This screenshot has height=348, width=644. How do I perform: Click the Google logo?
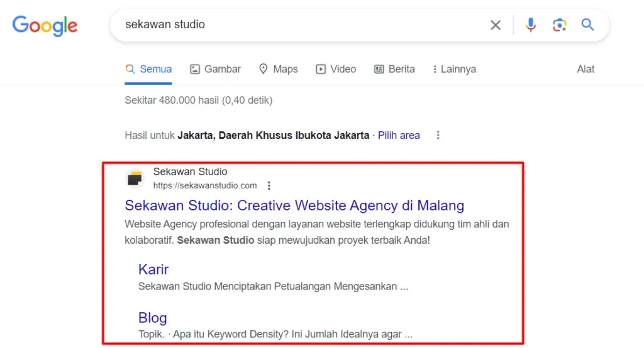coord(45,26)
